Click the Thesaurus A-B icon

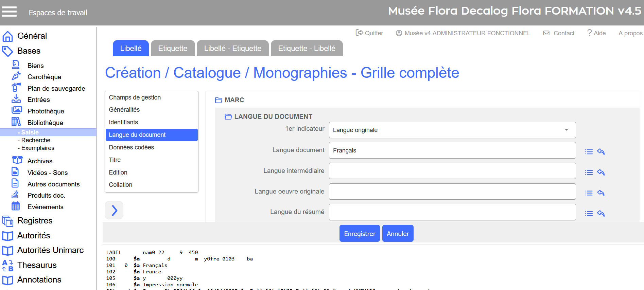point(8,265)
